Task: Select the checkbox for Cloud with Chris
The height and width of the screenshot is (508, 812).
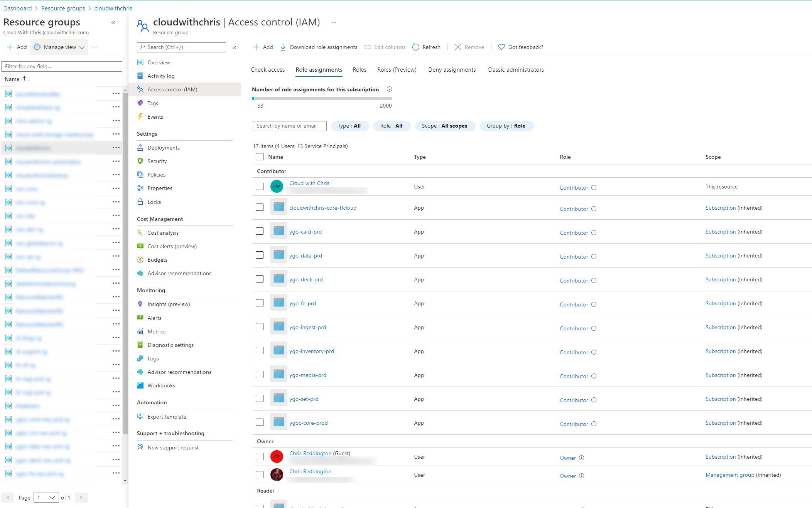Action: pyautogui.click(x=259, y=186)
